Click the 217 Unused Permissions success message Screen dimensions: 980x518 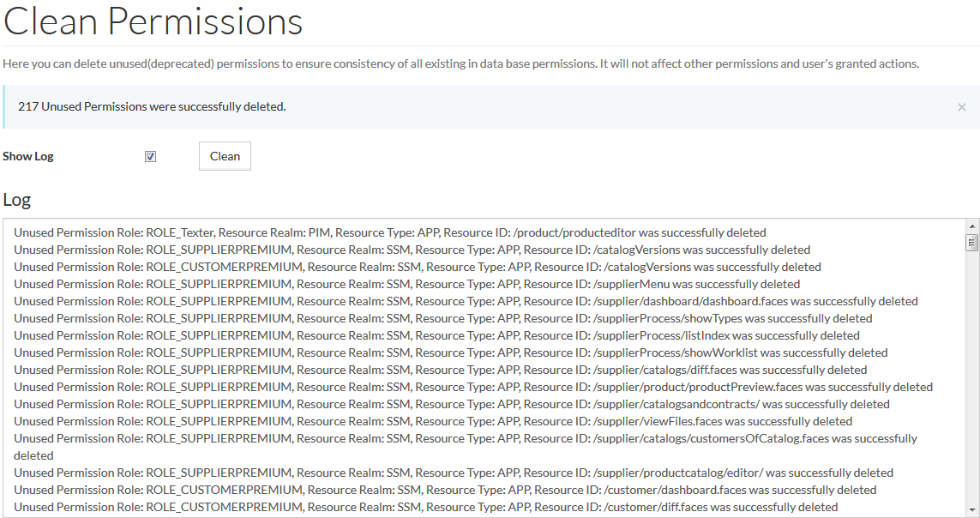click(x=152, y=106)
